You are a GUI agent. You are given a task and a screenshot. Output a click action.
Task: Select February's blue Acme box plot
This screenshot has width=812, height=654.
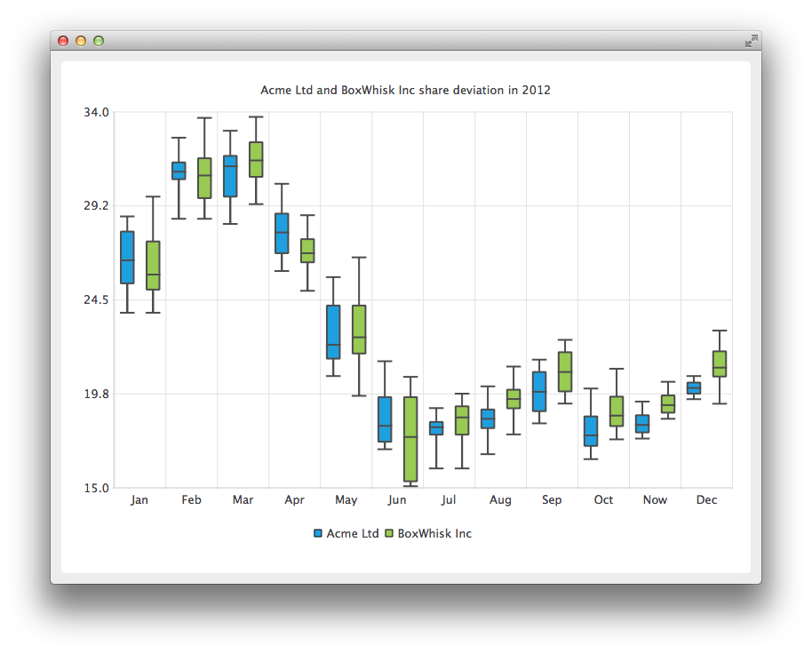pyautogui.click(x=180, y=172)
